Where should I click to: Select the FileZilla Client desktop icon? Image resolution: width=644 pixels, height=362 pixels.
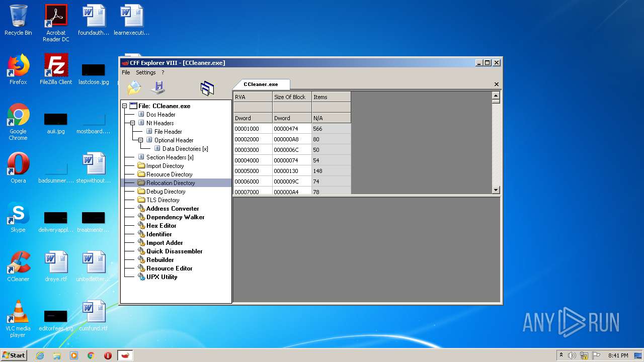point(56,69)
